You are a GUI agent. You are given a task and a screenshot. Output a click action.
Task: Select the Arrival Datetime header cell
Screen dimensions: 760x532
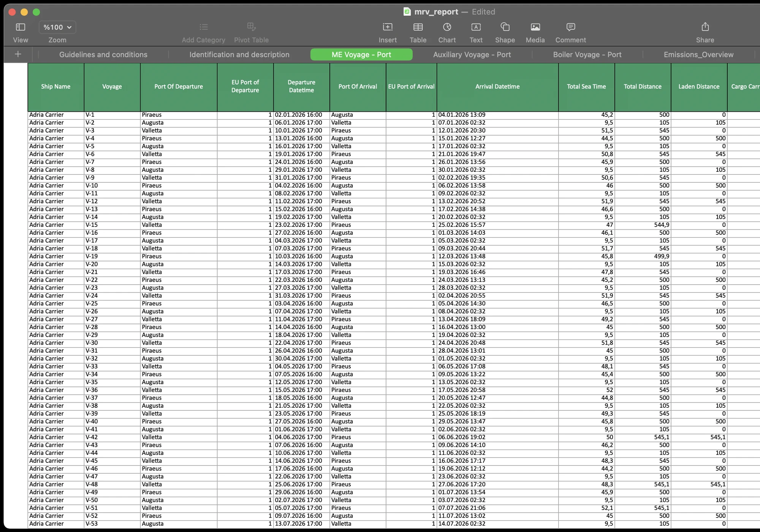coord(497,87)
